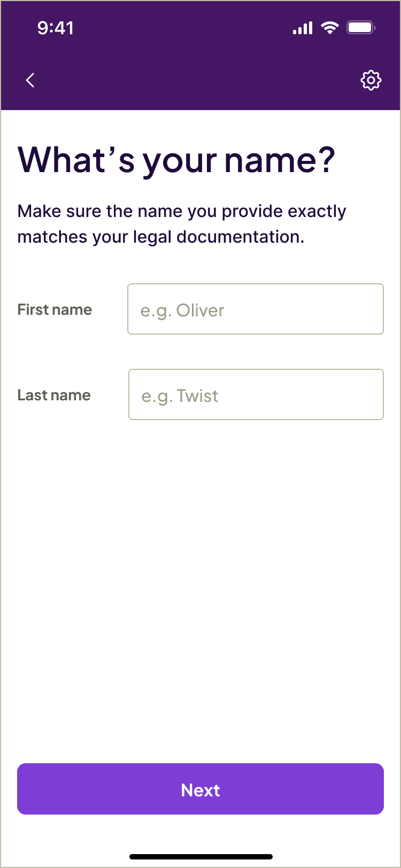Click the battery indicator icon
401x868 pixels.
pyautogui.click(x=360, y=27)
